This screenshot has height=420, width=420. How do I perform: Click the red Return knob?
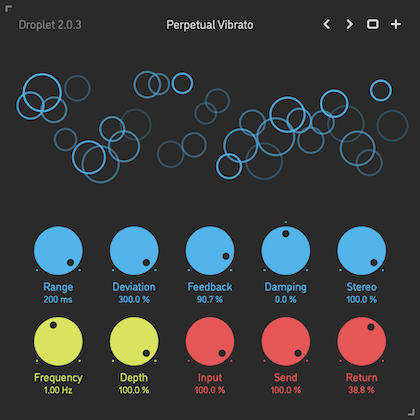(362, 341)
